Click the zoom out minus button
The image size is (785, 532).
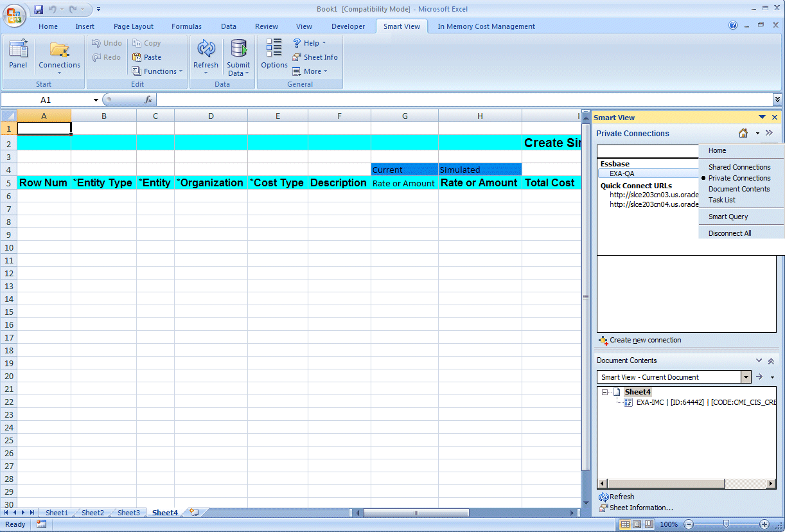click(688, 524)
